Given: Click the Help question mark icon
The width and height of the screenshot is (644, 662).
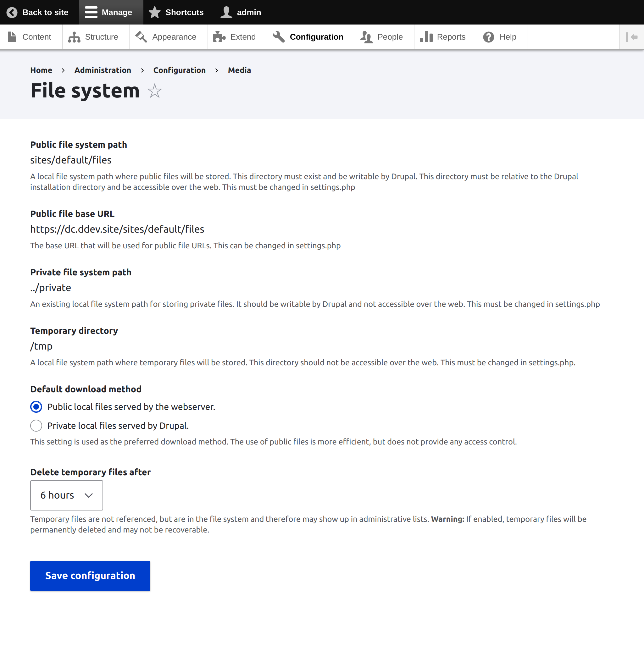Looking at the screenshot, I should pyautogui.click(x=488, y=37).
